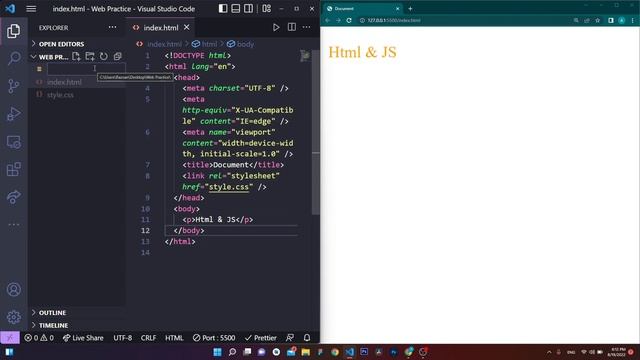Toggle bottom panel visibility
Screen dimensions: 640x360
pos(236,9)
